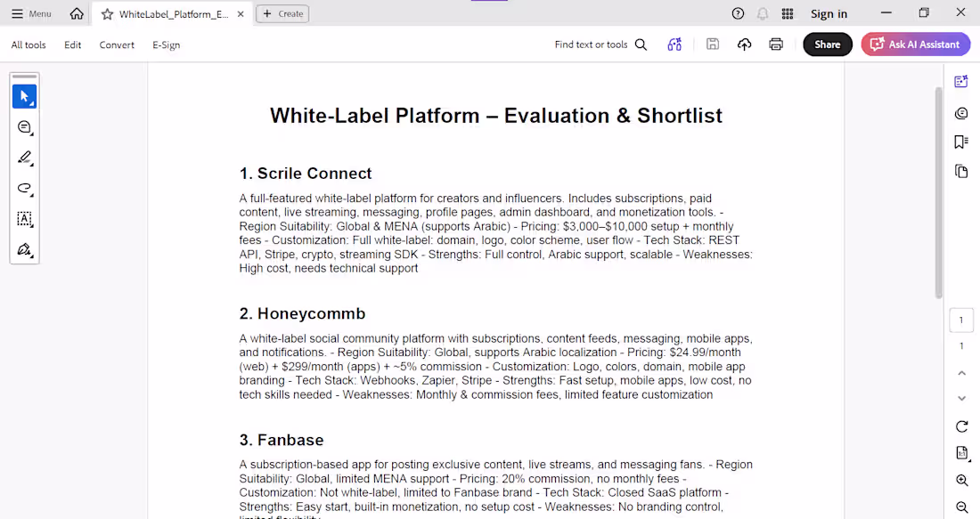
Task: Open the Convert menu item
Action: (117, 45)
